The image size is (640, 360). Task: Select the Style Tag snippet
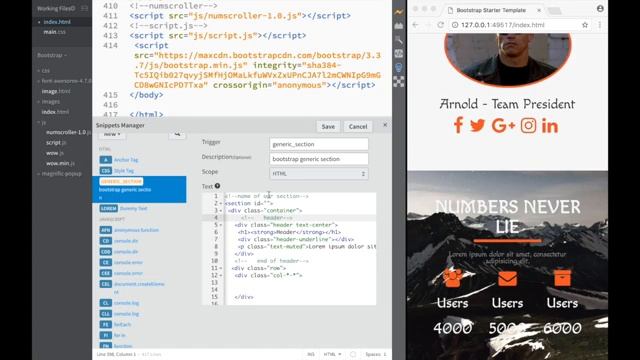click(117, 171)
